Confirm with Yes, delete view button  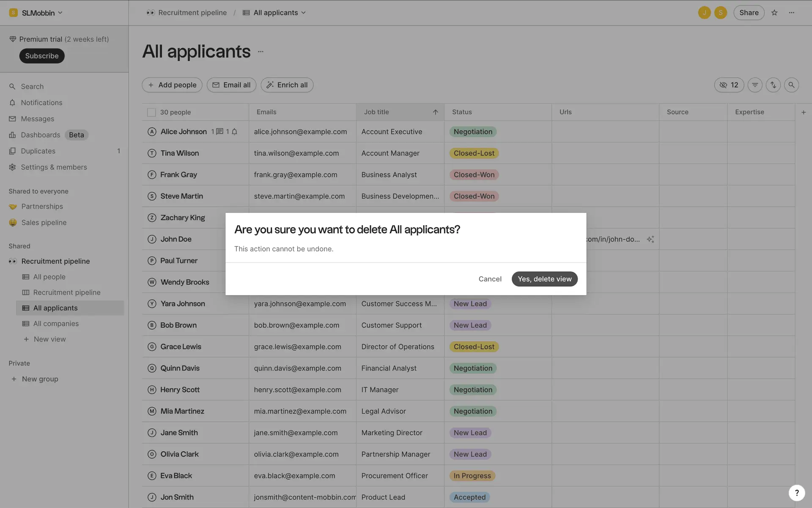pos(544,279)
